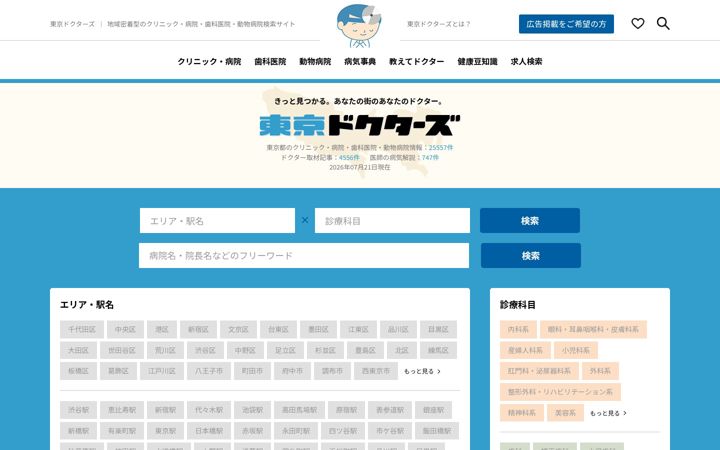Viewport: 720px width, 450px height.
Task: Select the 港区 area tag
Action: pyautogui.click(x=162, y=329)
